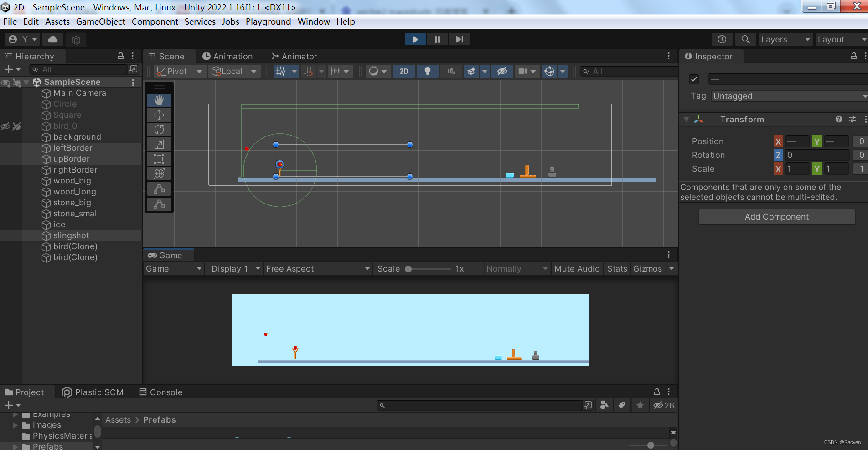The image size is (868, 450).
Task: Open Display 1 dropdown in Game view
Action: (234, 269)
